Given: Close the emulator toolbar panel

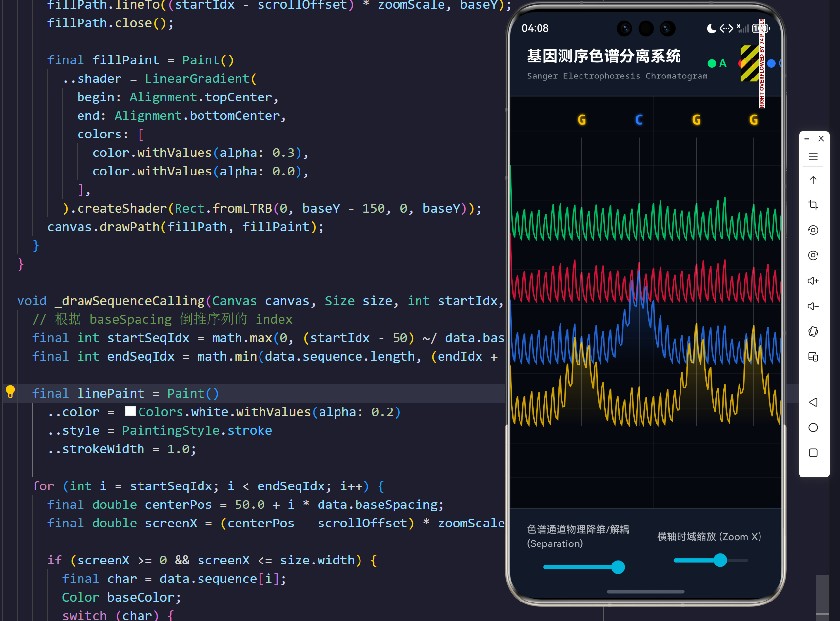Looking at the screenshot, I should click(821, 139).
